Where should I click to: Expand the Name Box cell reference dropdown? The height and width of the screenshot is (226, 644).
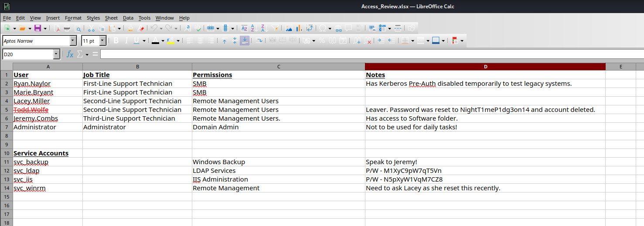[x=56, y=54]
